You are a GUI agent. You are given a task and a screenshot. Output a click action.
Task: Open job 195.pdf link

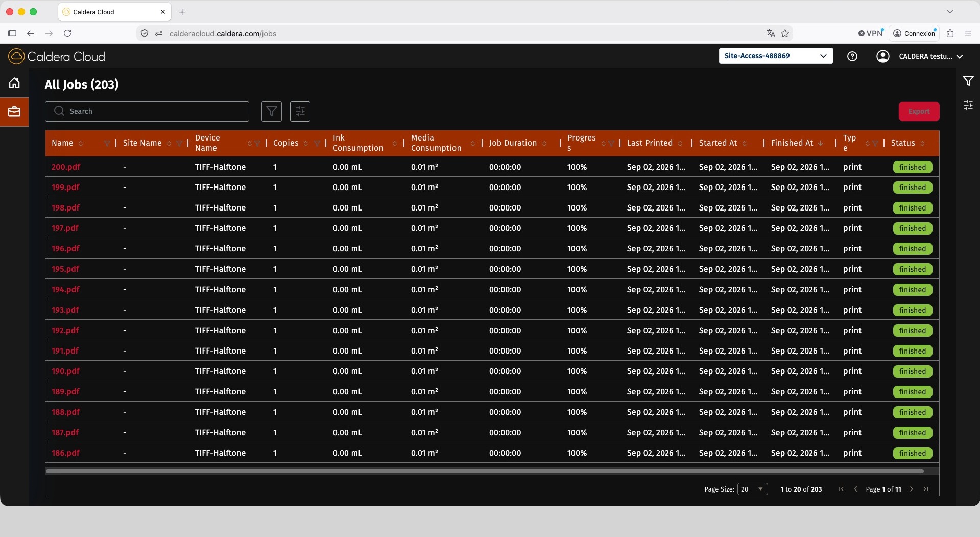click(65, 269)
